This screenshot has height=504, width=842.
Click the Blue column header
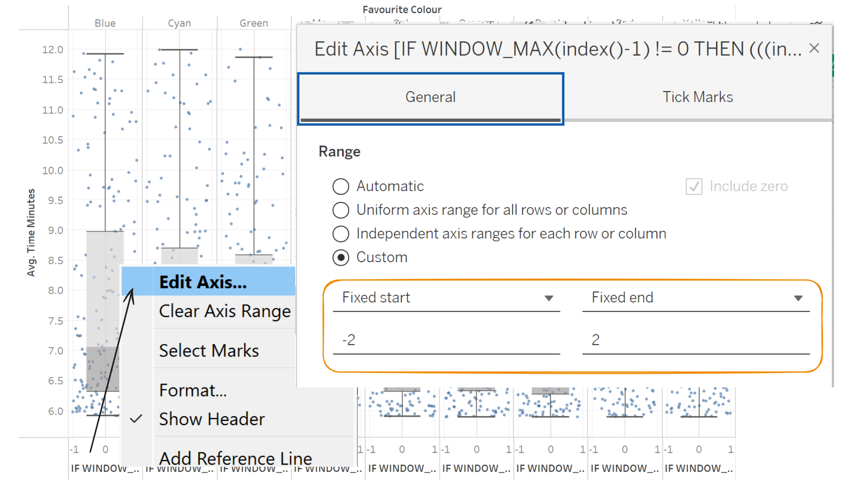105,23
